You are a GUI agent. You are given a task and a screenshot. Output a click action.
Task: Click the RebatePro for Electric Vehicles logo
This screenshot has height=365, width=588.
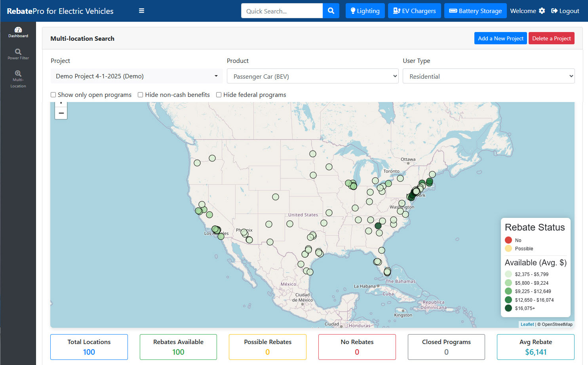[x=60, y=11]
